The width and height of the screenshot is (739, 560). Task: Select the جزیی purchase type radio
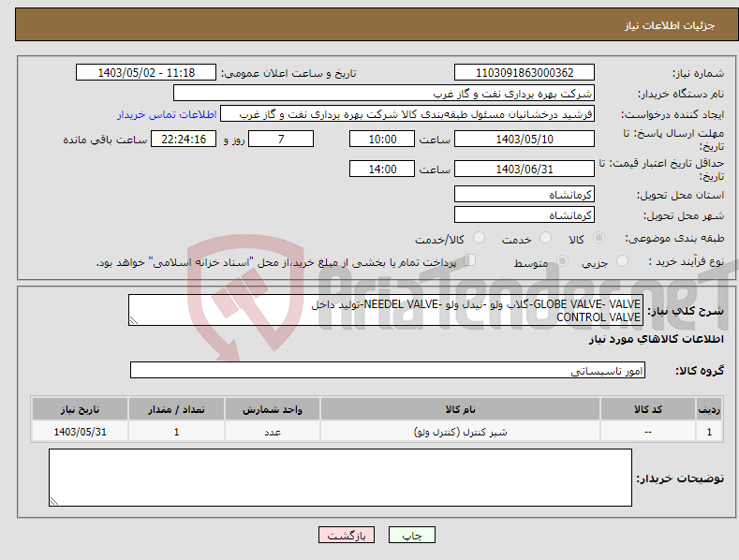click(x=622, y=260)
